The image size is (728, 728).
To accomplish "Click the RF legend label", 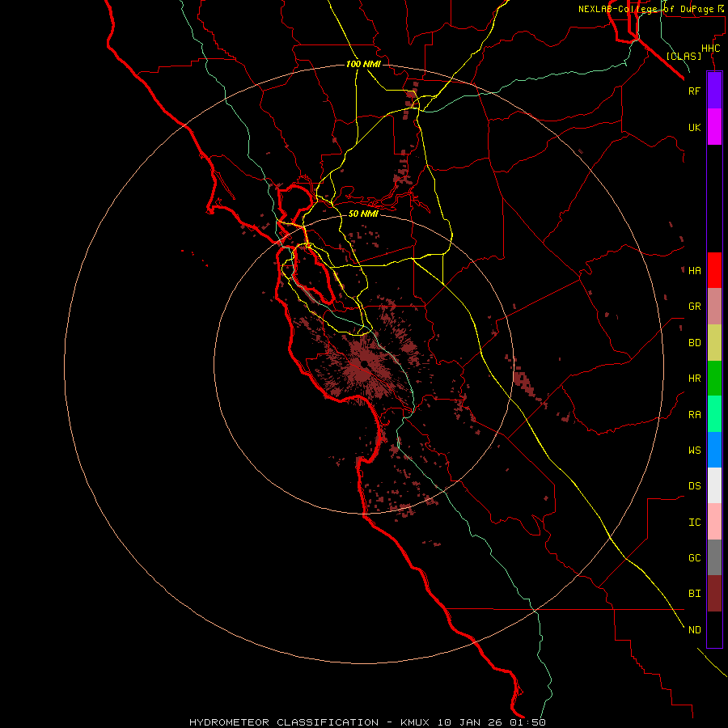I will pyautogui.click(x=695, y=91).
